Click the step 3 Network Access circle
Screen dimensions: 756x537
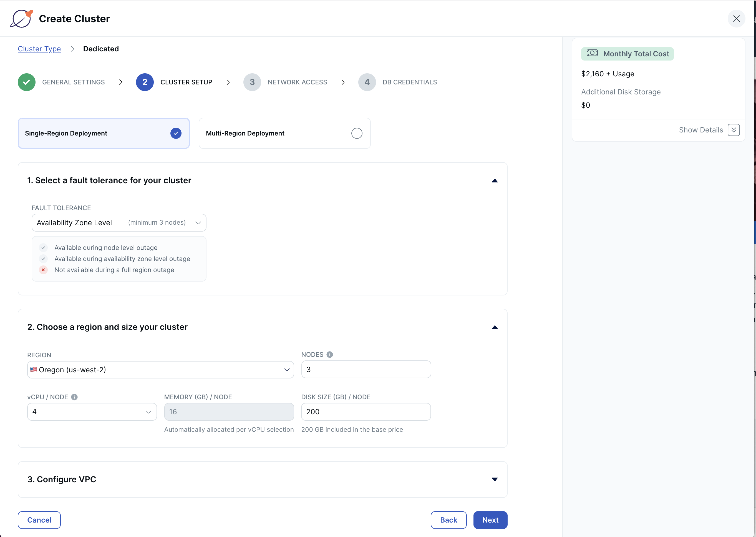click(x=252, y=82)
